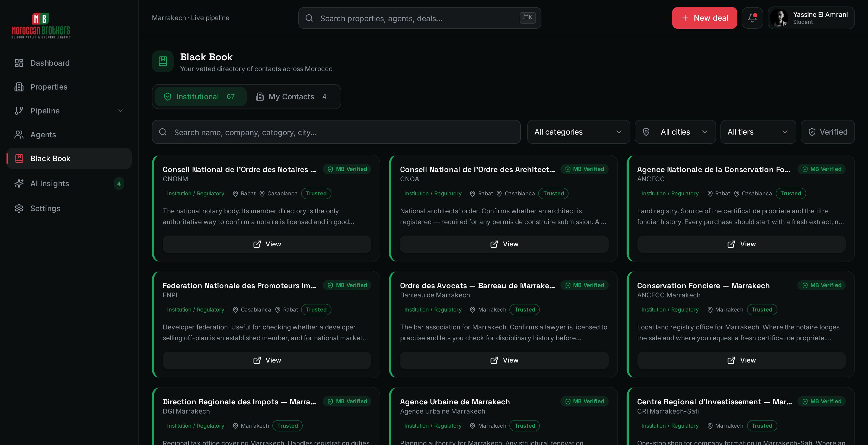This screenshot has width=868, height=445.
Task: View the CNONM notaires card
Action: click(267, 244)
